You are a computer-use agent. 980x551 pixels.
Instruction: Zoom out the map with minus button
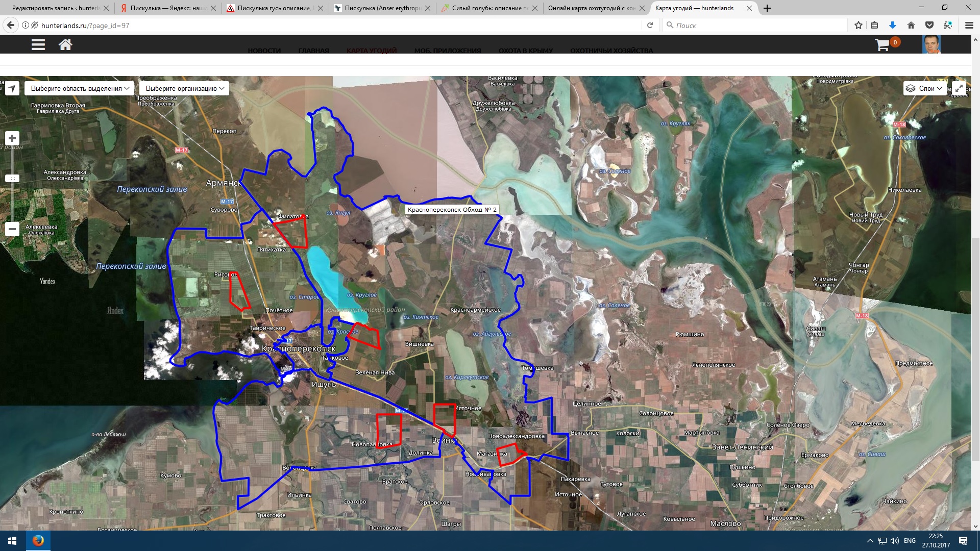pyautogui.click(x=12, y=229)
